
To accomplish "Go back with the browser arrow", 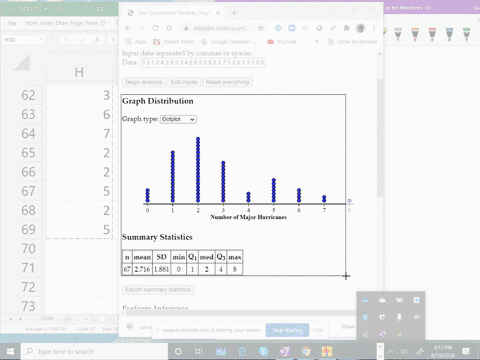I will coord(128,28).
